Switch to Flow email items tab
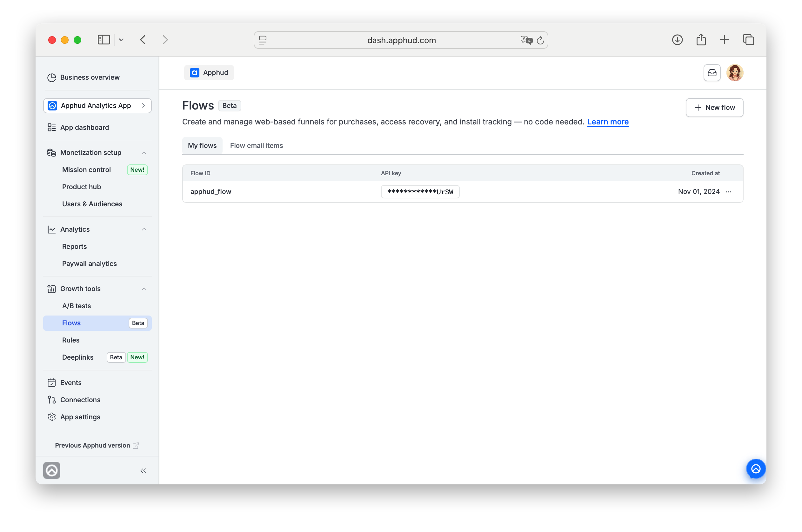This screenshot has width=802, height=532. pos(257,146)
